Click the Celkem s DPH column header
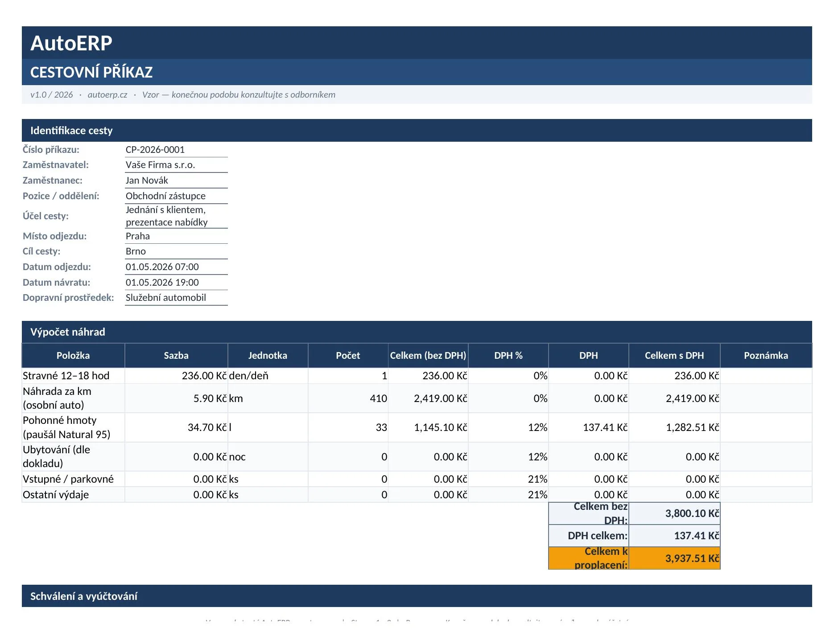 674,356
